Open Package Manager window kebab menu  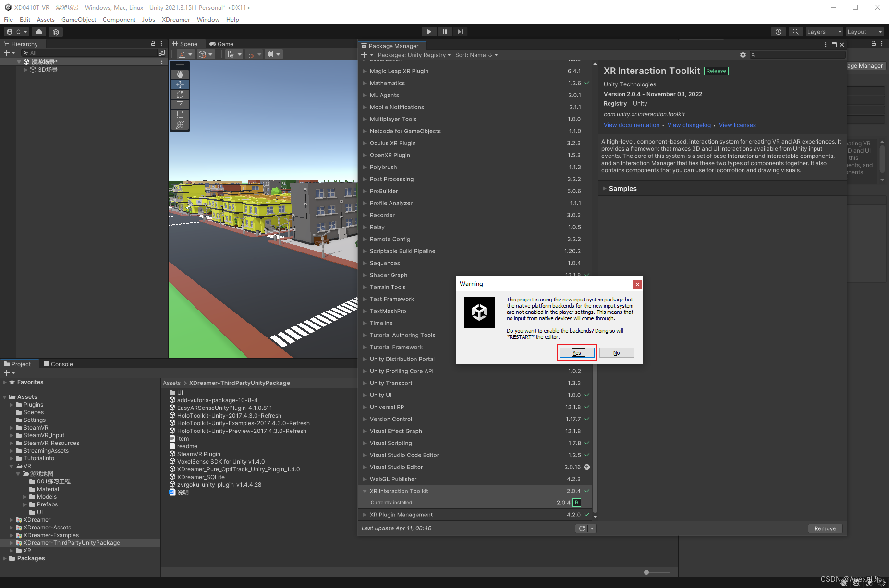[826, 45]
